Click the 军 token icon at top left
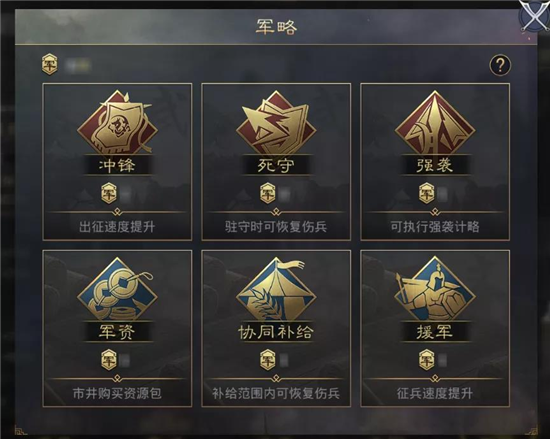The width and height of the screenshot is (550, 439). [49, 65]
